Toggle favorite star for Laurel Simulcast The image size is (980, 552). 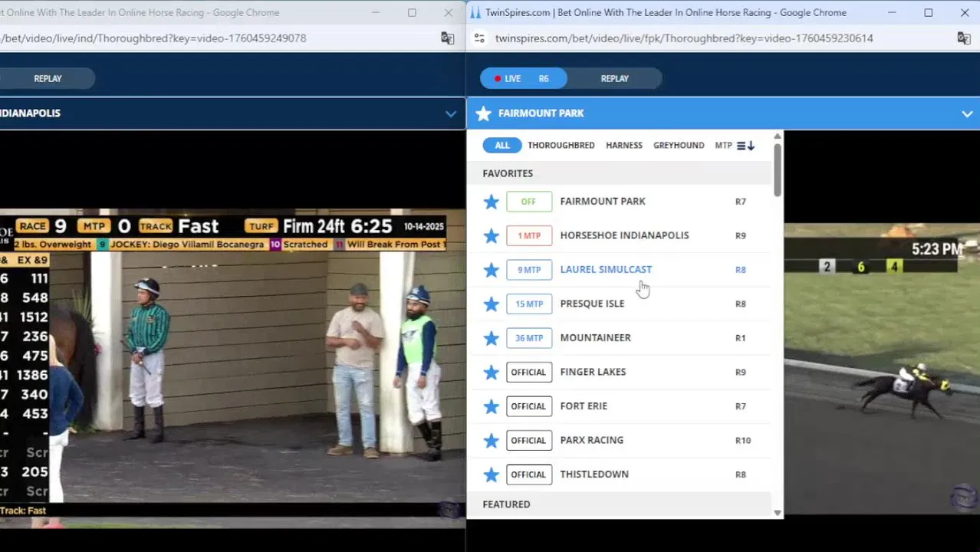[492, 270]
